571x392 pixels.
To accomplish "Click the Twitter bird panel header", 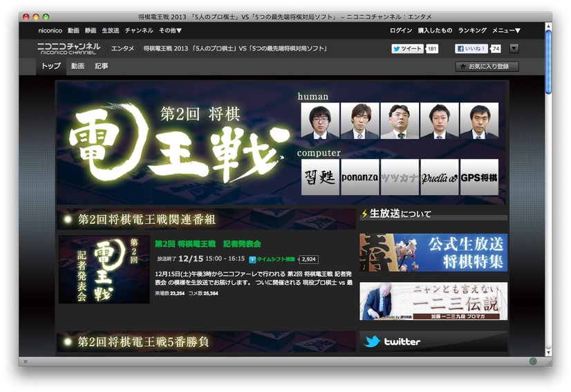I will coord(433,342).
